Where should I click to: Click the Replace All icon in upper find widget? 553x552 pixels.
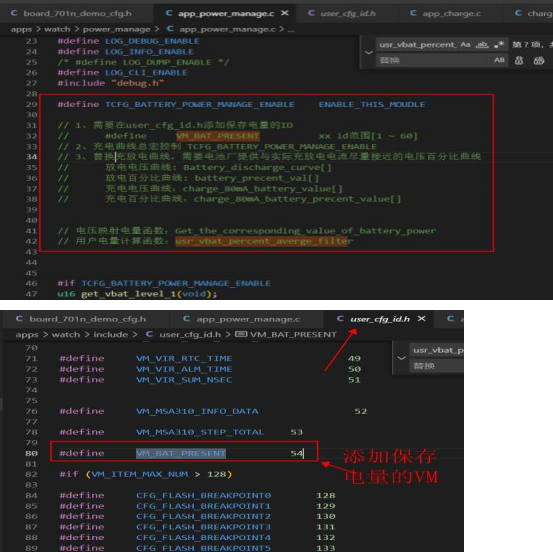point(539,60)
